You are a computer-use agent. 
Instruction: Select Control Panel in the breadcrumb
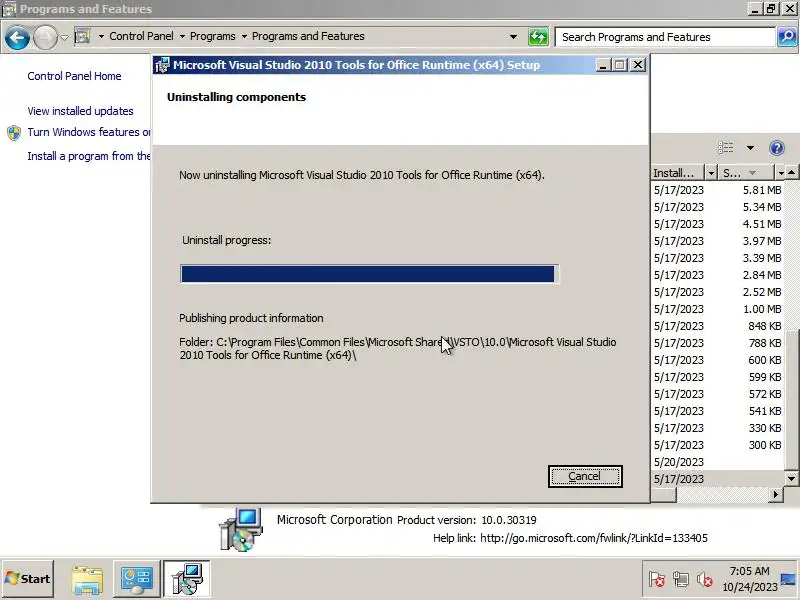(x=141, y=36)
